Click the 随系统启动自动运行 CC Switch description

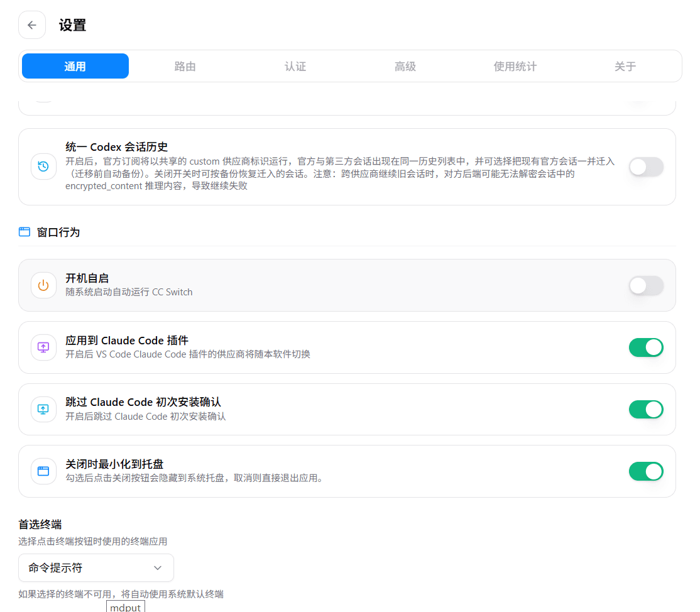129,292
